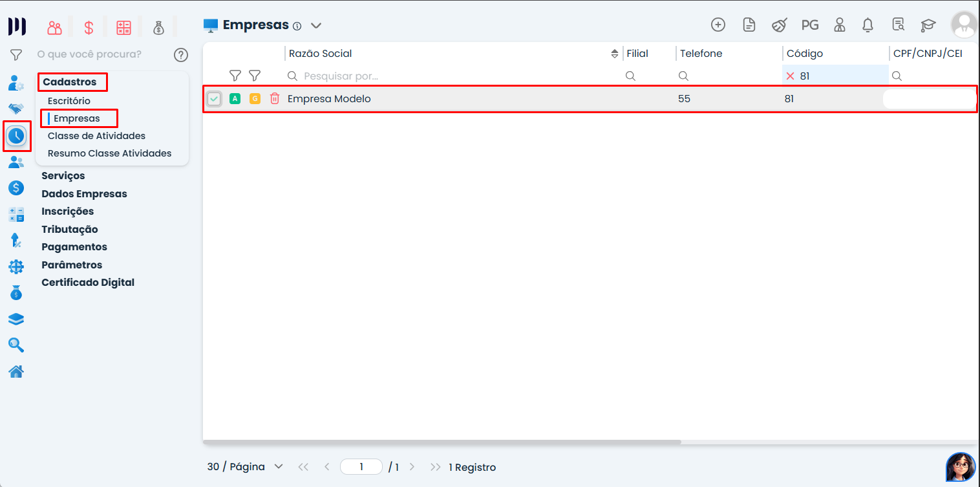This screenshot has width=980, height=487.
Task: Click the PG button in the header
Action: (x=810, y=25)
